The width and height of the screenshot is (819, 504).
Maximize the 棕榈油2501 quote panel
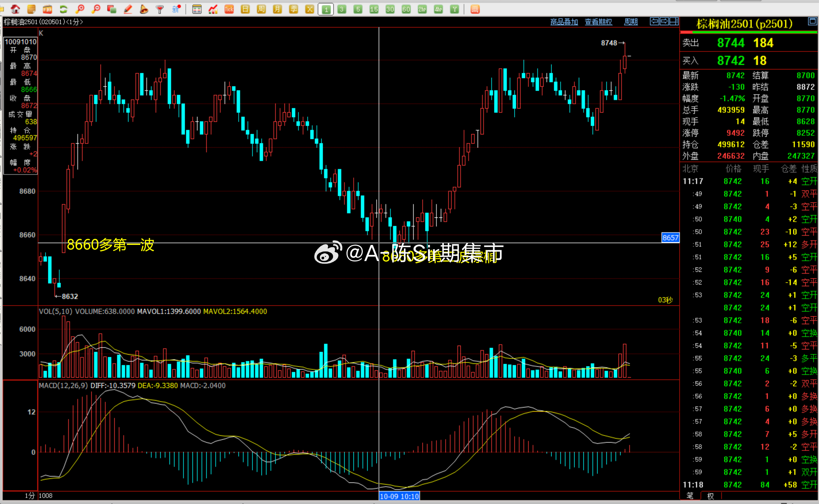coord(812,21)
